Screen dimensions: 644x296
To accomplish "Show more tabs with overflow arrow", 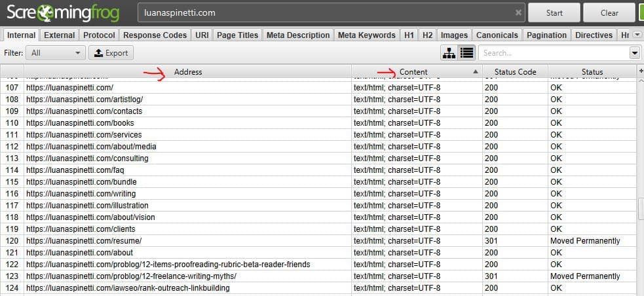I will [x=638, y=35].
